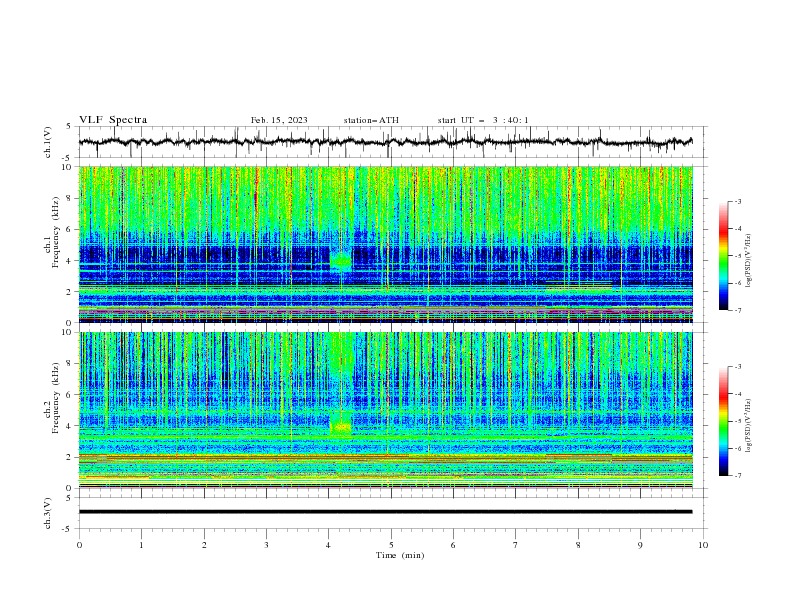Click the time axis tick label "3"
Screen dimensions: 792x612
(x=266, y=545)
